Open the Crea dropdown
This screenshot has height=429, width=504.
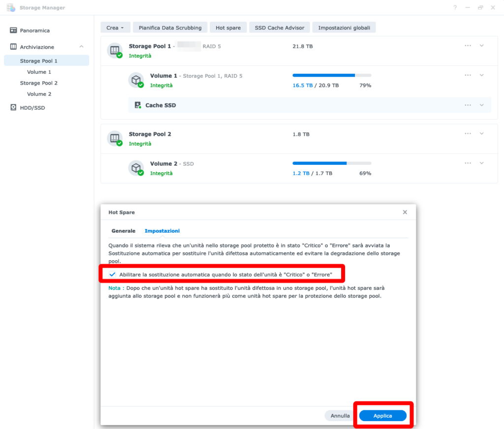click(116, 28)
